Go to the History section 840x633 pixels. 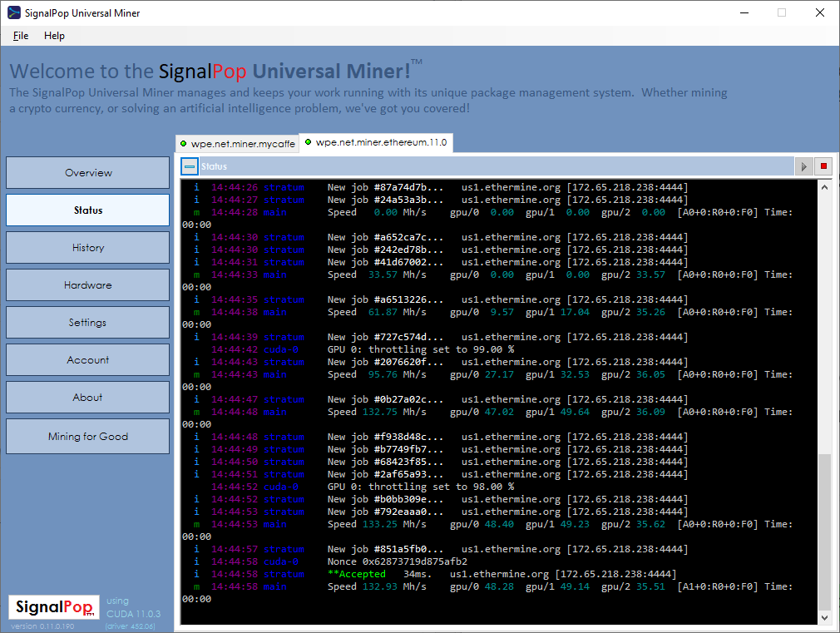tap(88, 248)
